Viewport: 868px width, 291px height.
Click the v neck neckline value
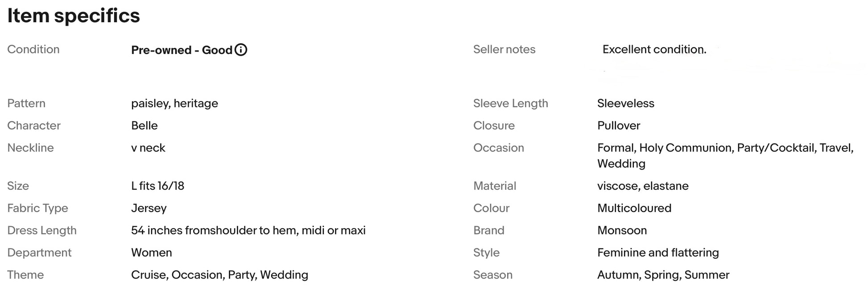pyautogui.click(x=148, y=148)
